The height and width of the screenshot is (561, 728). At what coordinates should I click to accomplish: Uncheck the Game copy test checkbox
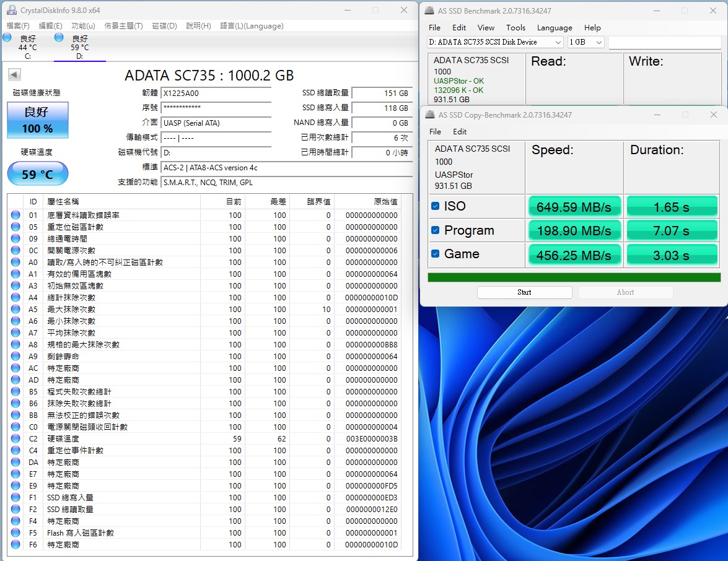coord(435,253)
